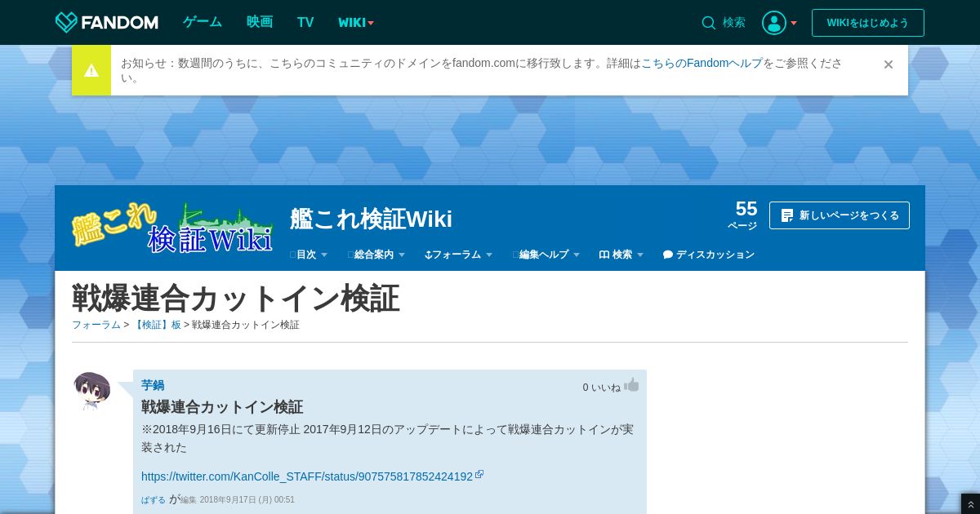Open the ディスカッション link
Viewport: 980px width, 514px height.
point(709,255)
